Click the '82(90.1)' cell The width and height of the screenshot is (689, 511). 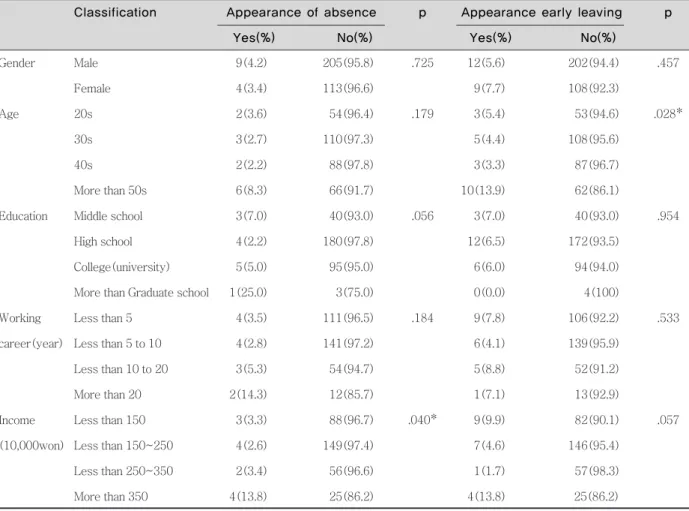tap(597, 420)
